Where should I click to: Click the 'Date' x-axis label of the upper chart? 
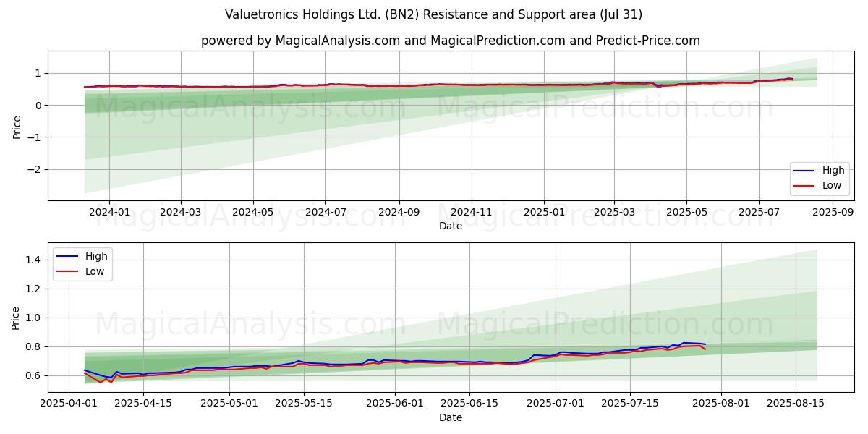pyautogui.click(x=451, y=226)
